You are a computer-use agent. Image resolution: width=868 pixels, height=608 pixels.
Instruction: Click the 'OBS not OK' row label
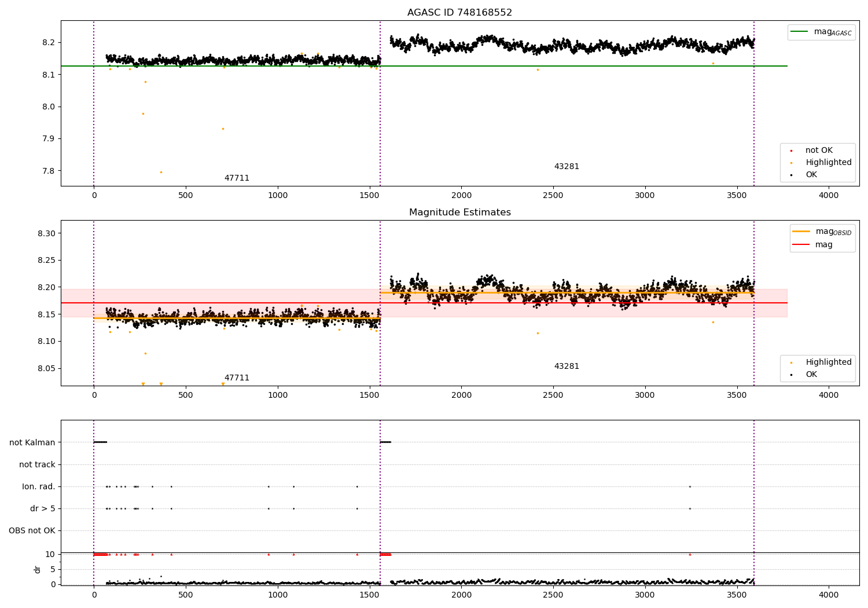[x=32, y=531]
